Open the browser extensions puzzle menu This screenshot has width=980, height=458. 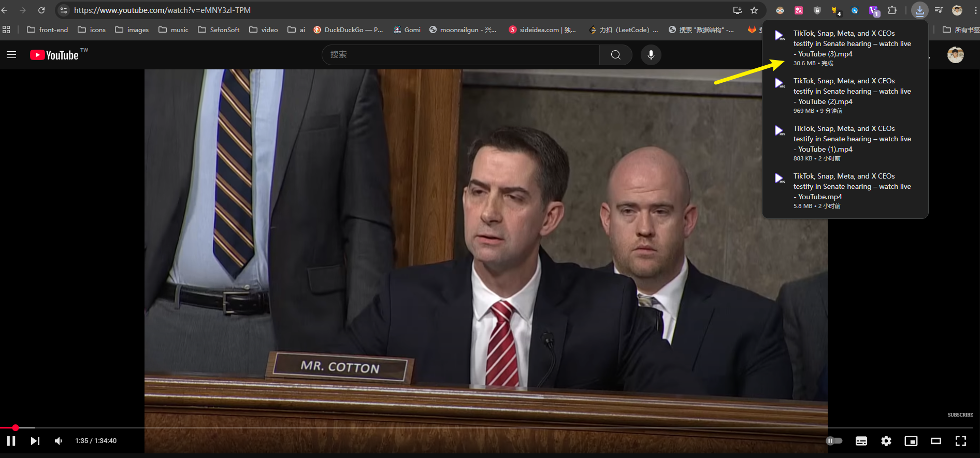892,10
